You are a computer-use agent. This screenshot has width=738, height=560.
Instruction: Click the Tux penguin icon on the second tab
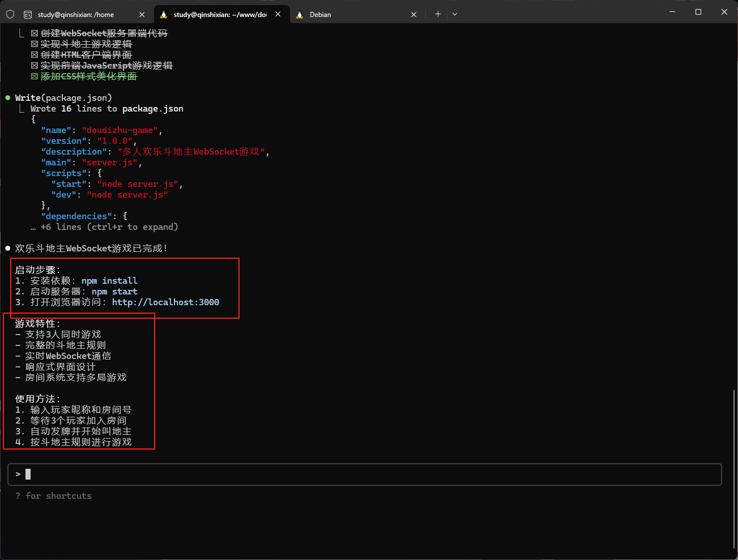coord(163,14)
